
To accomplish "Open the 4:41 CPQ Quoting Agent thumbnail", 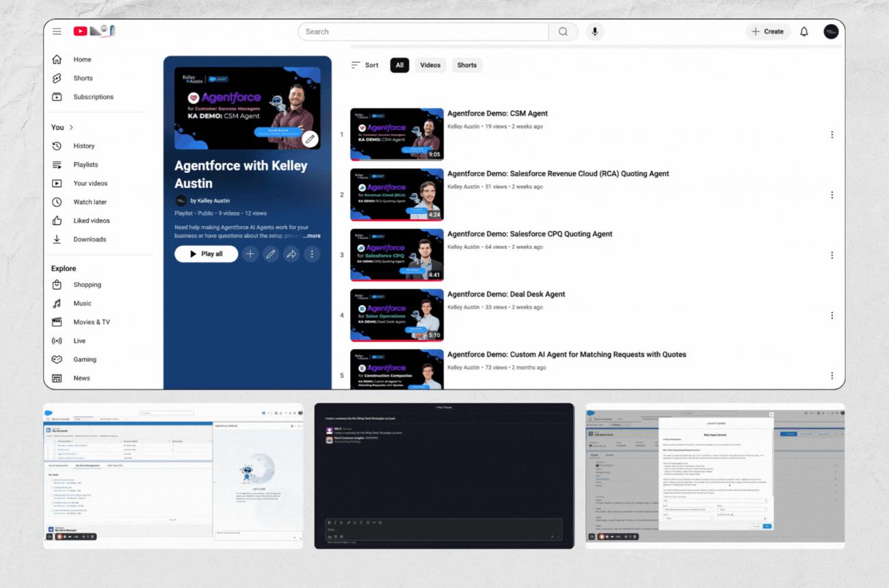I will click(x=397, y=254).
